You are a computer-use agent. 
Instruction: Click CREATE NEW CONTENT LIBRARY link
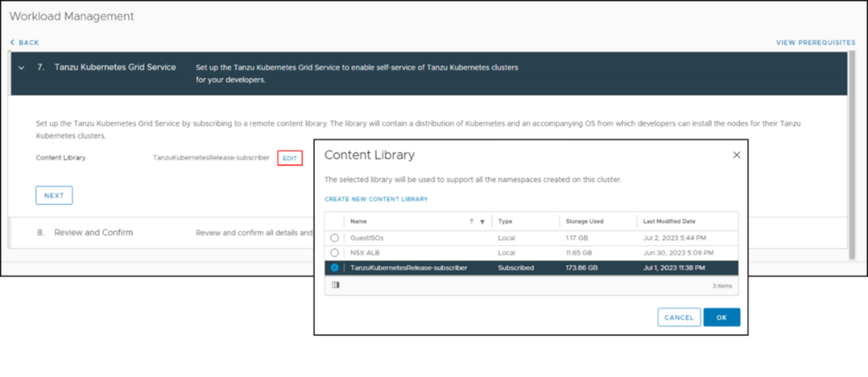point(376,199)
